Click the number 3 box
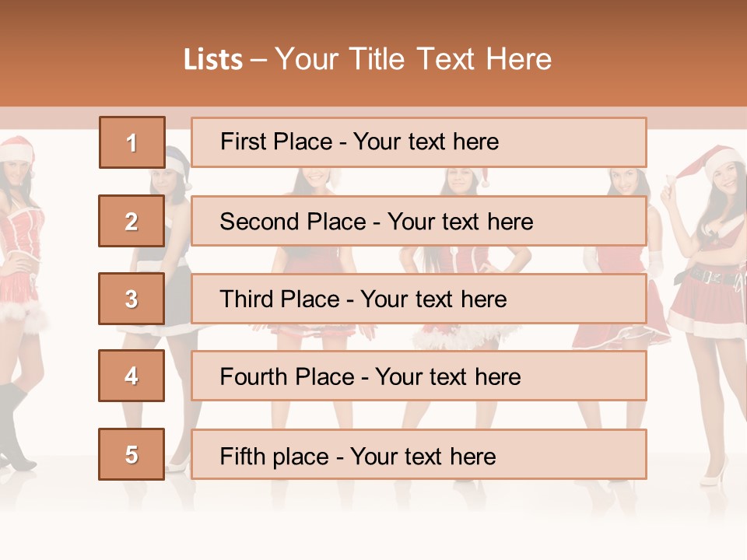The width and height of the screenshot is (747, 560). [132, 299]
